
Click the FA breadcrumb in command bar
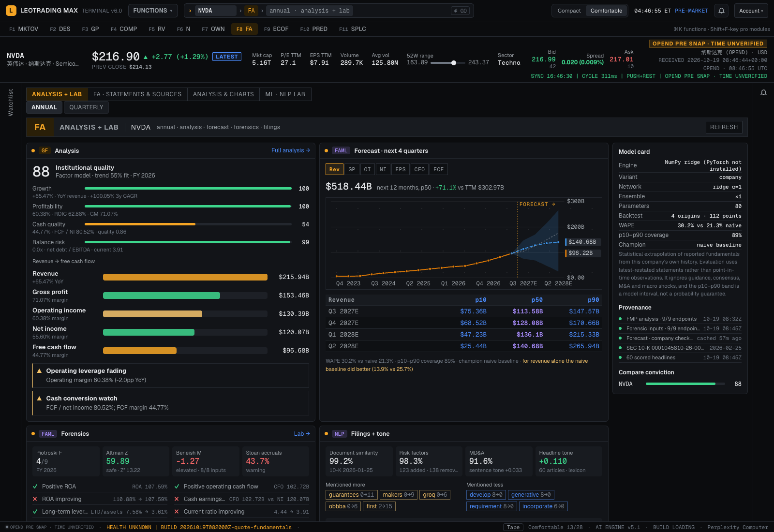click(x=251, y=11)
